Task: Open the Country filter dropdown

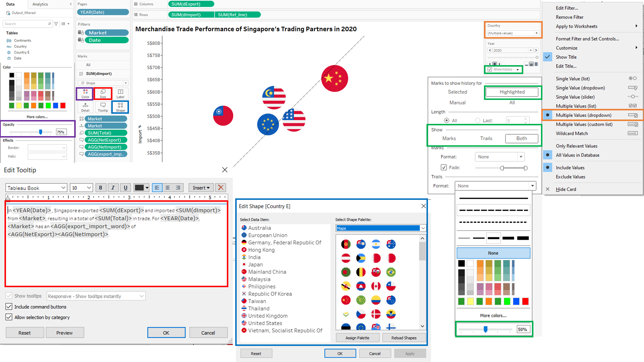Action: [x=513, y=33]
